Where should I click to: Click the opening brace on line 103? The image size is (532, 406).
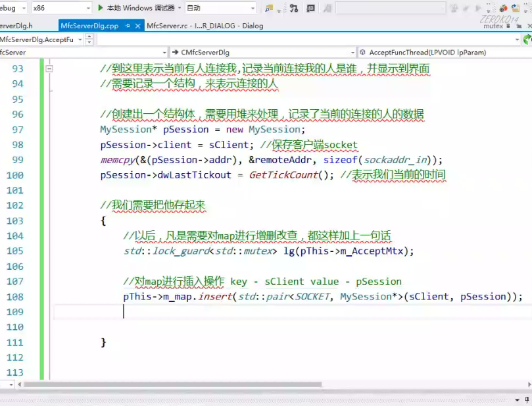coord(103,221)
